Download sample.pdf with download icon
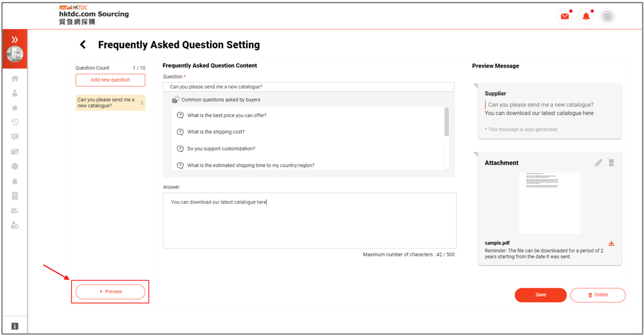Image resolution: width=644 pixels, height=336 pixels. [x=612, y=243]
